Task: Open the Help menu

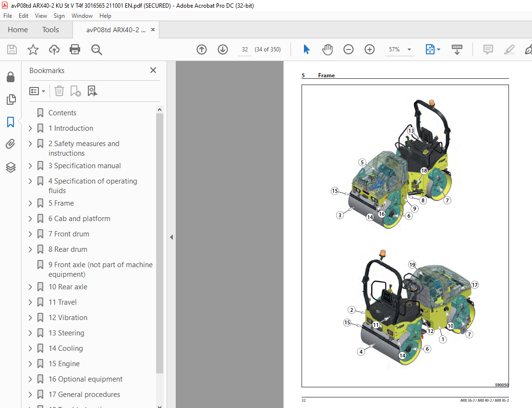Action: [x=105, y=16]
